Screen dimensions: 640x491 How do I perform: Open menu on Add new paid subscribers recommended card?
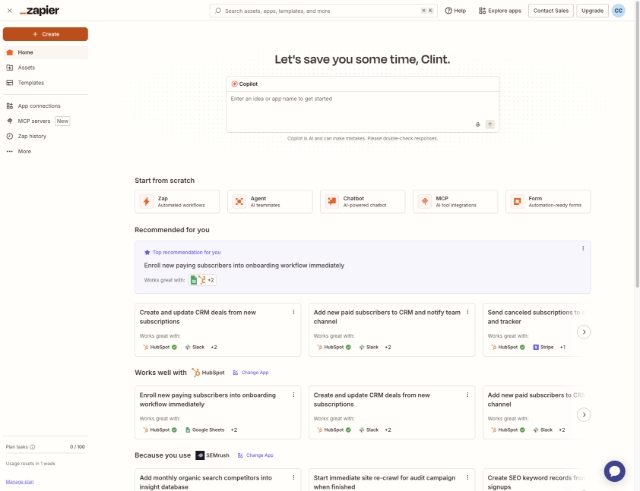(x=467, y=312)
